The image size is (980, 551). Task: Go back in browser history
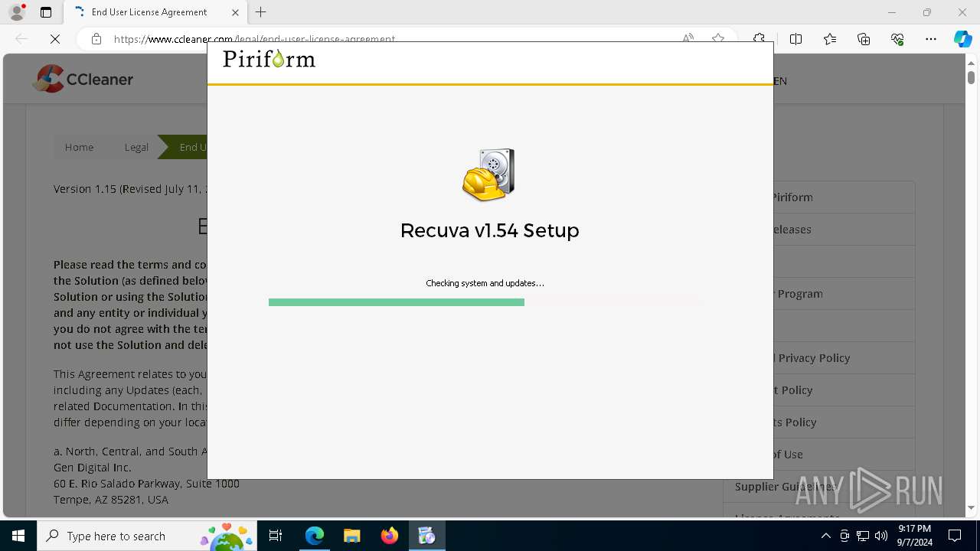pyautogui.click(x=21, y=39)
